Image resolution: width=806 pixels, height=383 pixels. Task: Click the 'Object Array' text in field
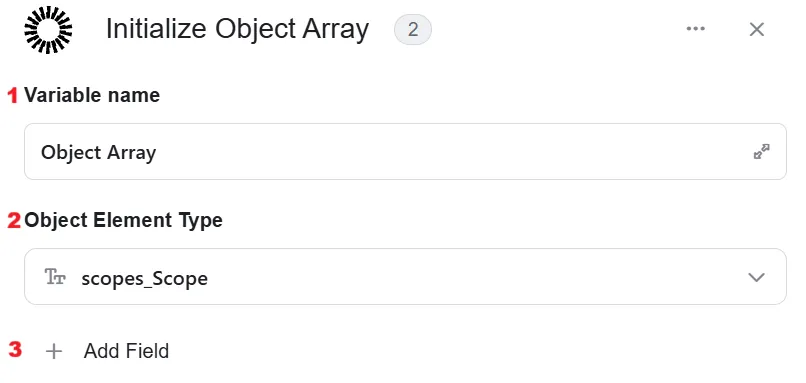98,153
